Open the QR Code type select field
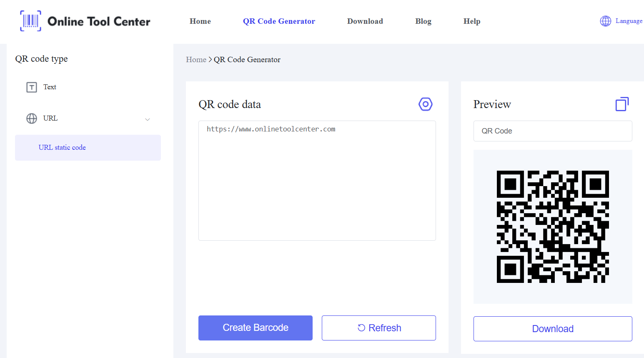The width and height of the screenshot is (644, 358). pyautogui.click(x=553, y=131)
